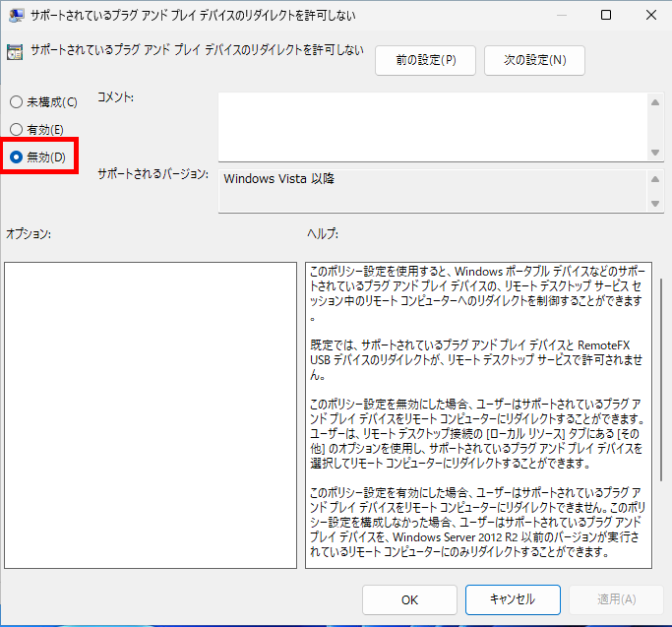Confirm with the OK button
The width and height of the screenshot is (672, 627).
(x=409, y=599)
